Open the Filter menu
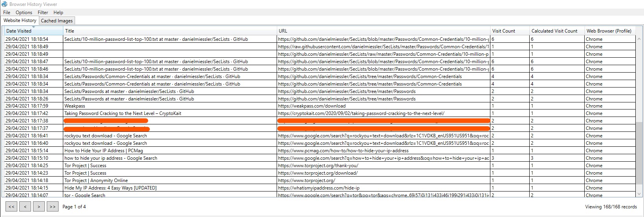The image size is (644, 217). click(43, 13)
